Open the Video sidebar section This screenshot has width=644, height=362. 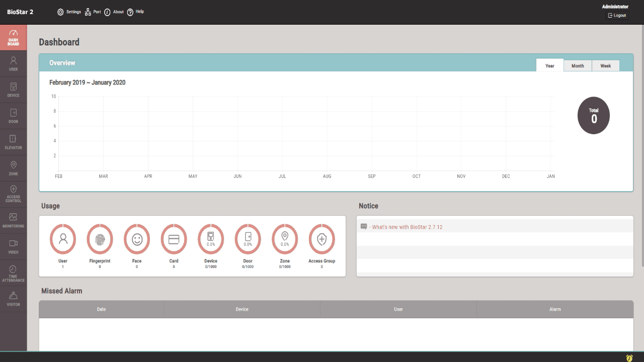point(14,246)
